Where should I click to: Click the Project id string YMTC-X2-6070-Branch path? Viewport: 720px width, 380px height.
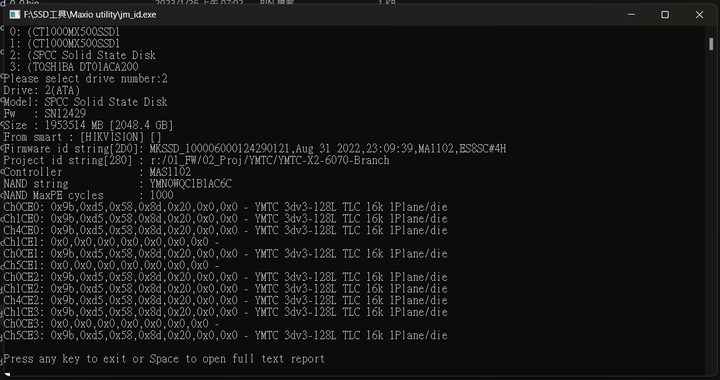[270, 161]
